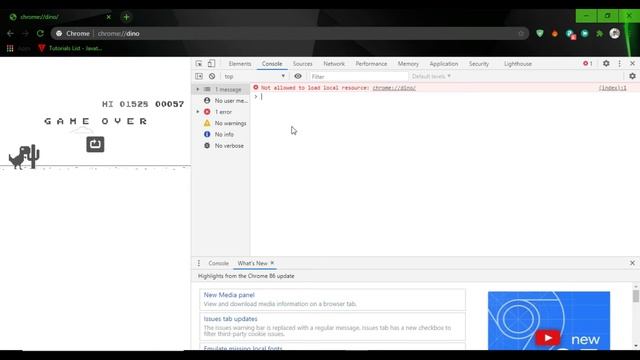Image resolution: width=640 pixels, height=360 pixels.
Task: Open the Lighthouse tab
Action: pos(518,64)
